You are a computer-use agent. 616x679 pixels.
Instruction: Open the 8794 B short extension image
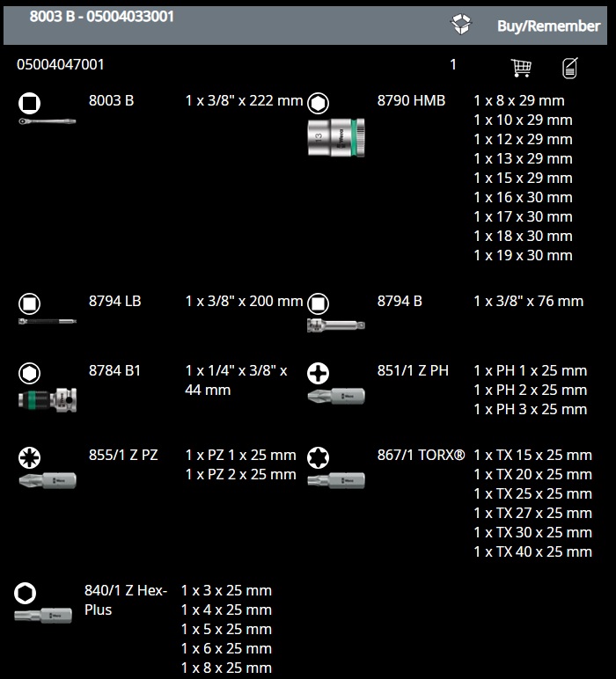click(x=336, y=325)
